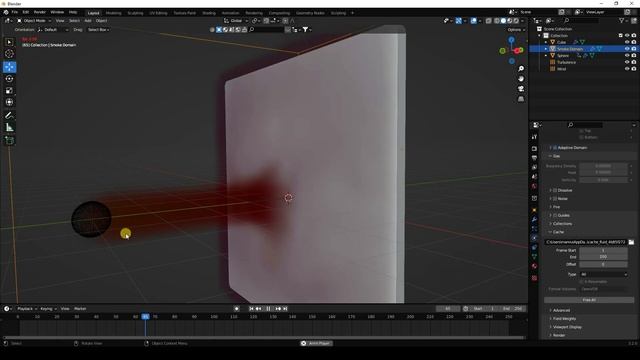Viewport: 640px width, 360px height.
Task: Hide Turbulence via eye icon
Action: pyautogui.click(x=627, y=62)
